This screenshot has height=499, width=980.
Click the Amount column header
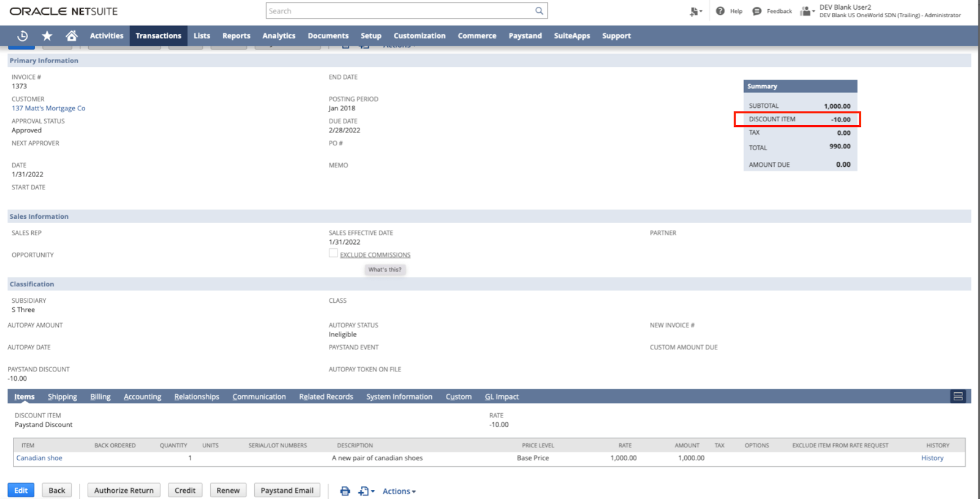coord(687,445)
